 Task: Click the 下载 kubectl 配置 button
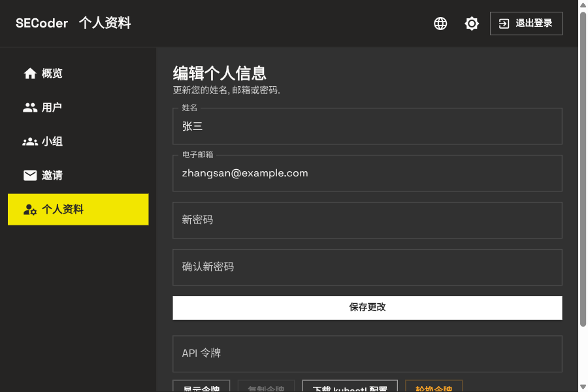(350, 386)
